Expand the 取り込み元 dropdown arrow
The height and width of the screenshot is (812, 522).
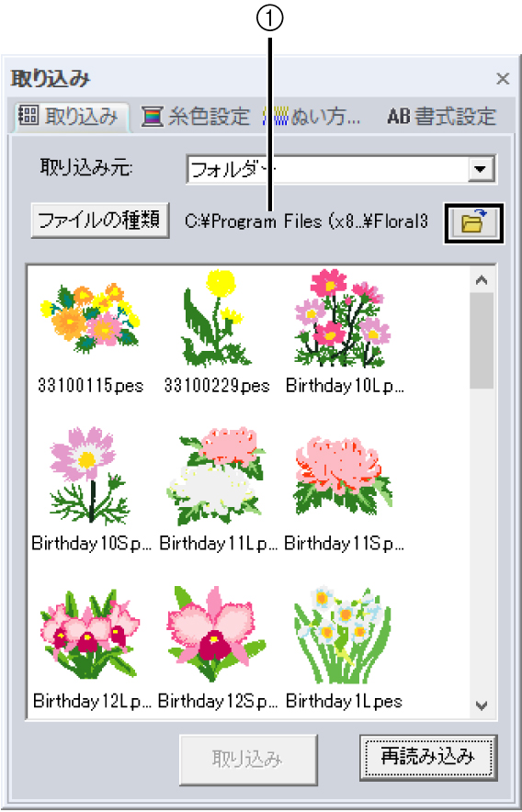[x=482, y=169]
